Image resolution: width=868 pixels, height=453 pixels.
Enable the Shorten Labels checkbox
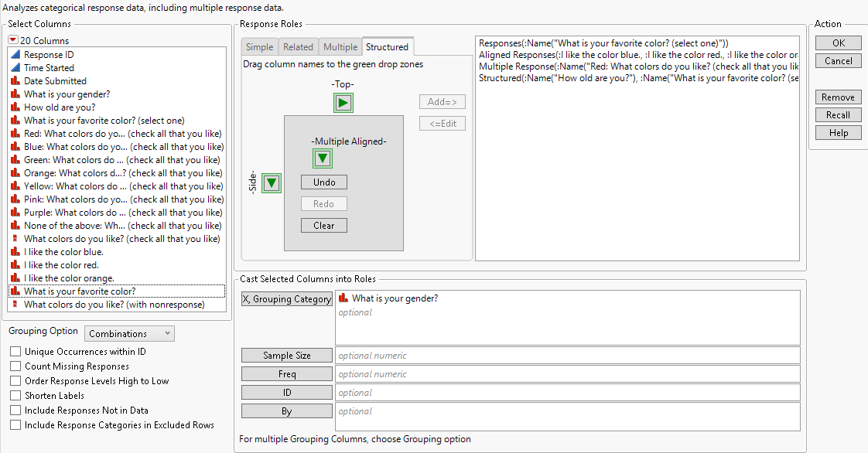[x=15, y=395]
